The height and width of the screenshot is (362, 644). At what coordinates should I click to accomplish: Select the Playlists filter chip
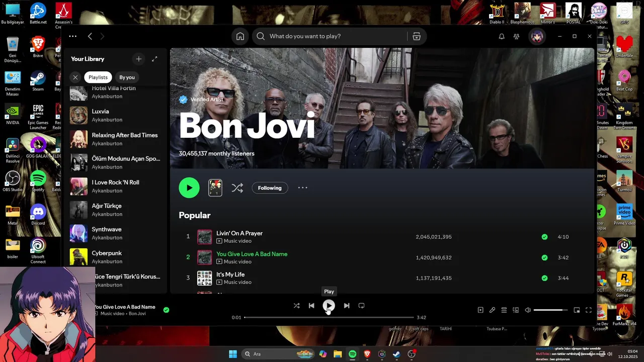(98, 77)
